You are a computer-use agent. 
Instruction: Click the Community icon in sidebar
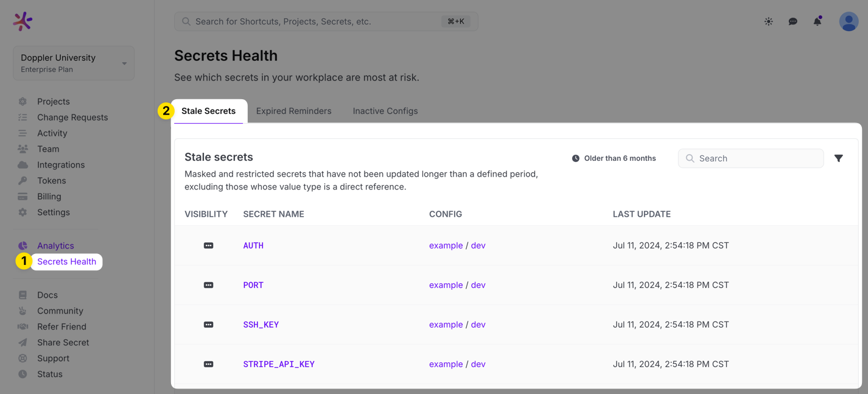(x=23, y=311)
